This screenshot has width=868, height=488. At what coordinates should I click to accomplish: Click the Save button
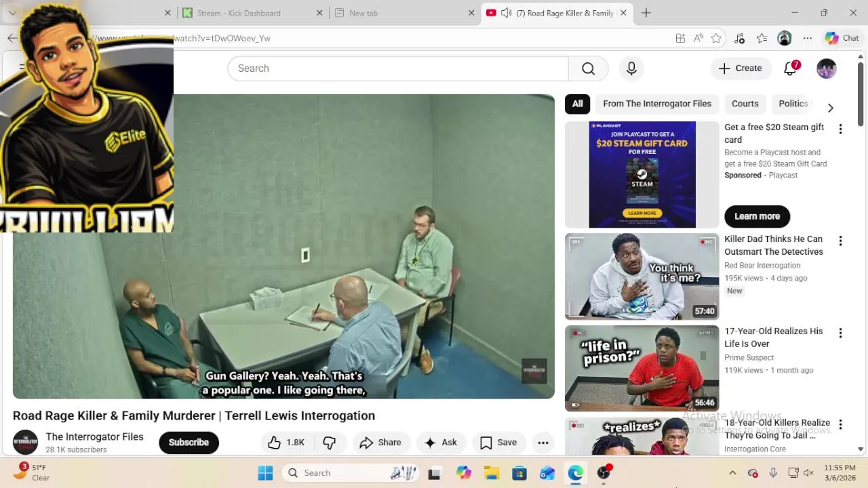click(498, 443)
